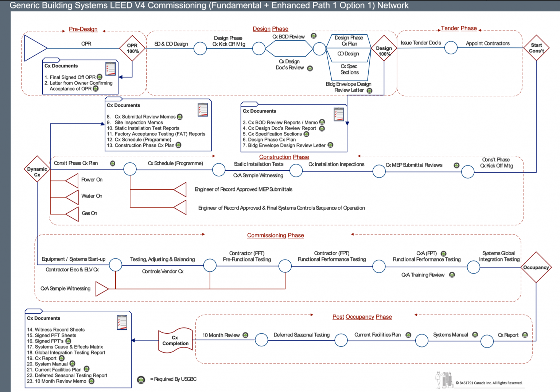Click the USGBC icon beside CxA Training Review
This screenshot has width=560, height=392.
pos(452,275)
